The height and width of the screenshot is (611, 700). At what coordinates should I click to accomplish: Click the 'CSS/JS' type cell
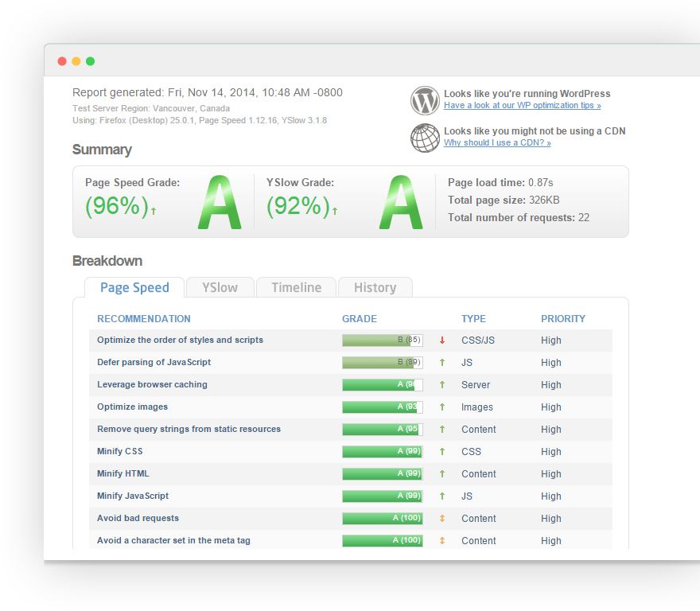pyautogui.click(x=478, y=341)
